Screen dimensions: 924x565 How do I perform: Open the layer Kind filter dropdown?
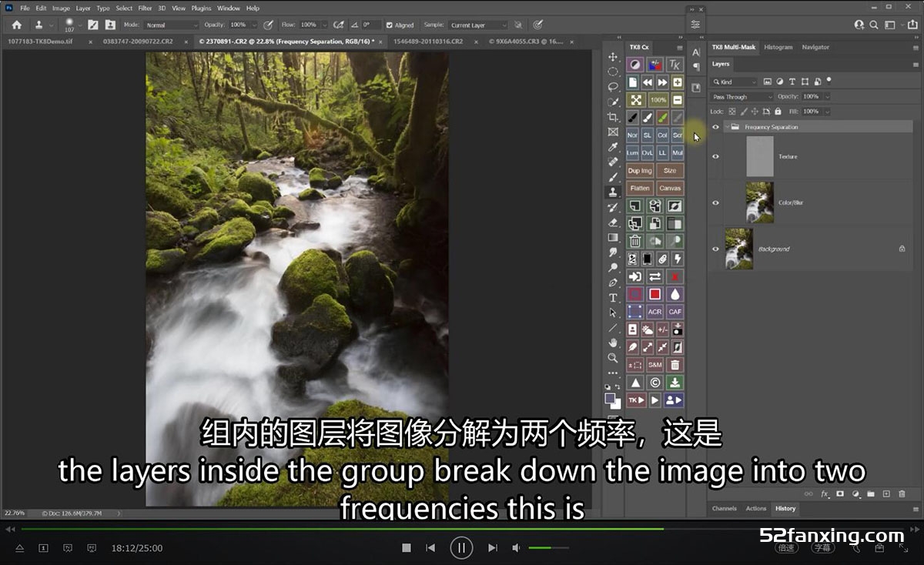735,82
